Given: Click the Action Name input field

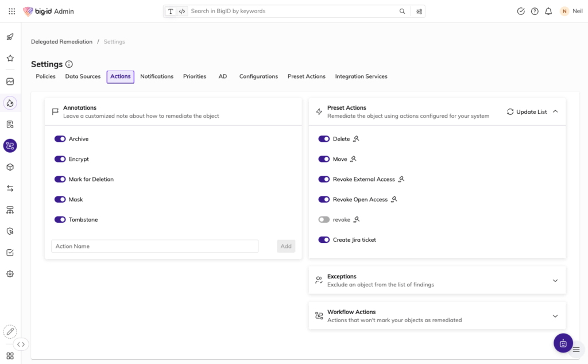Looking at the screenshot, I should [x=154, y=246].
